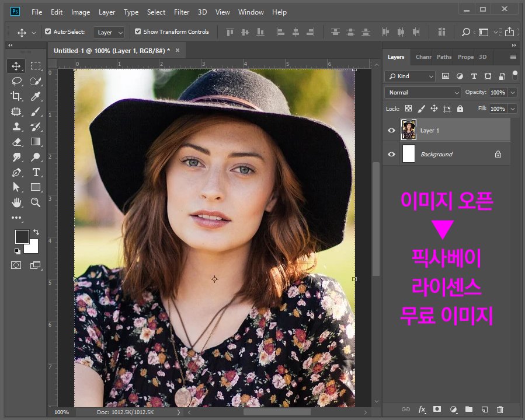Click the foreground color swatch
The image size is (525, 420).
[22, 236]
